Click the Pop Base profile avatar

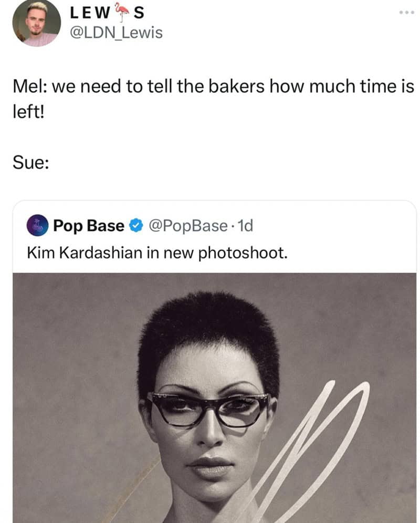click(37, 226)
